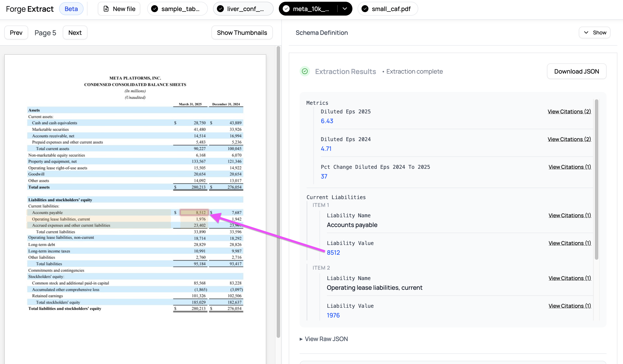View citations for Accounts payable Liability Name
Viewport: 623px width, 364px height.
[570, 215]
